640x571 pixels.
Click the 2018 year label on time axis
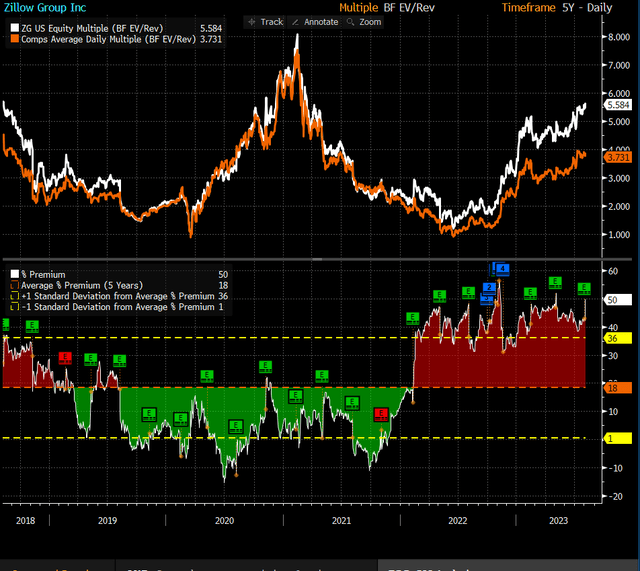[x=25, y=520]
